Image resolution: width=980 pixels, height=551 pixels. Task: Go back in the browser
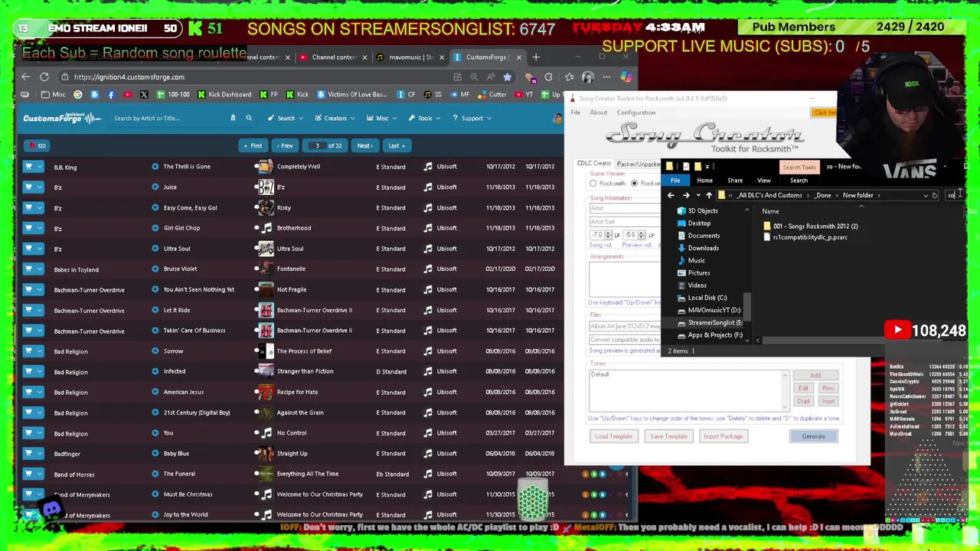coord(25,77)
